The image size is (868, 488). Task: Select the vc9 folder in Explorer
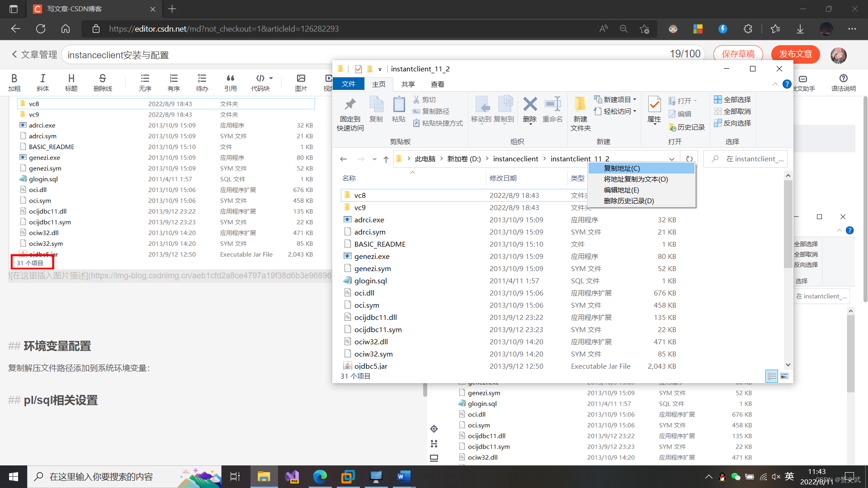(x=360, y=207)
